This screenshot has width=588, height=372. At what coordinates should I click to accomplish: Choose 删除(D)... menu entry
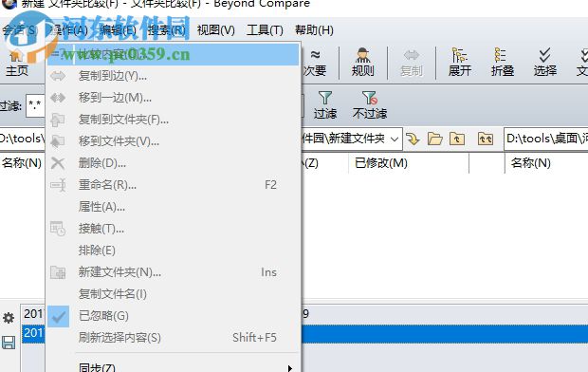173,163
